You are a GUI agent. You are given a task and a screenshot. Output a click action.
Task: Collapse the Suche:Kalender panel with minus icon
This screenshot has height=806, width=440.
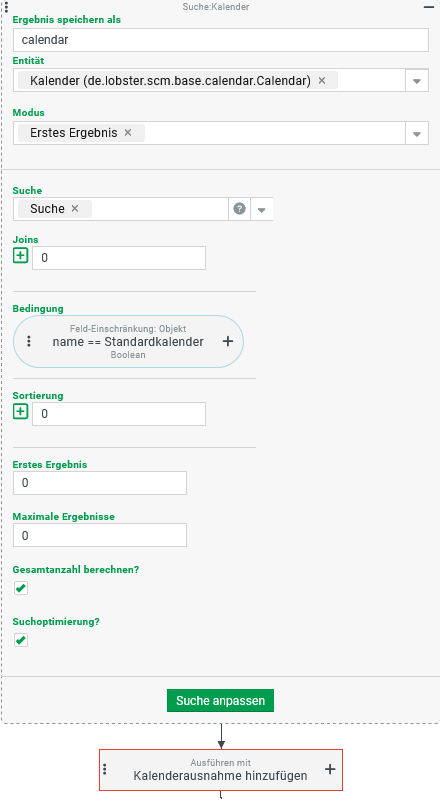tap(429, 7)
